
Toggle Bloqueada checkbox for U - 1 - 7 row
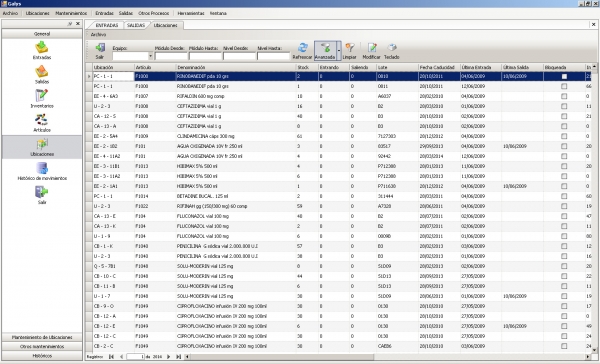[x=564, y=296]
